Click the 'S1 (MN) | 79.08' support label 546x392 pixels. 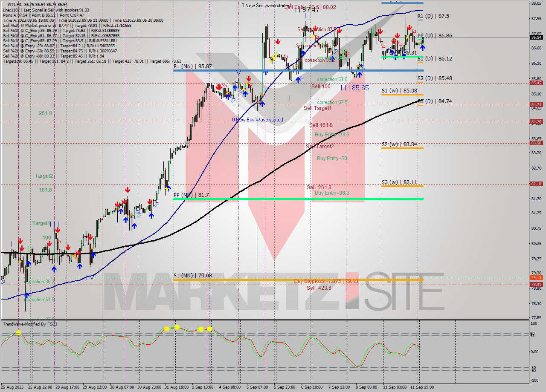coord(192,276)
